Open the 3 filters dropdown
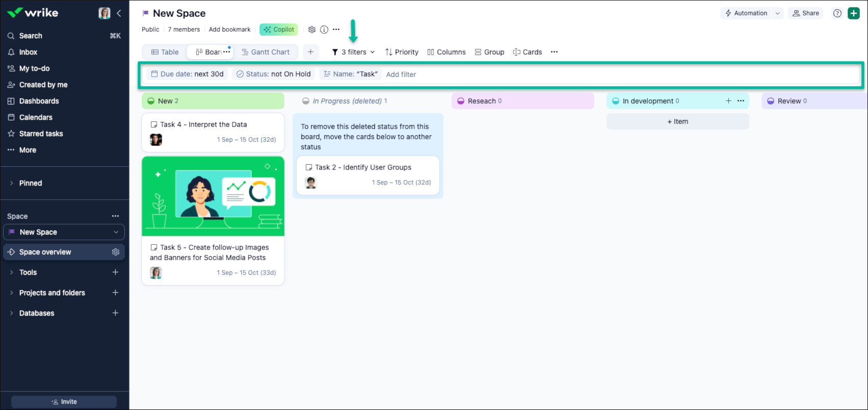 [x=353, y=52]
